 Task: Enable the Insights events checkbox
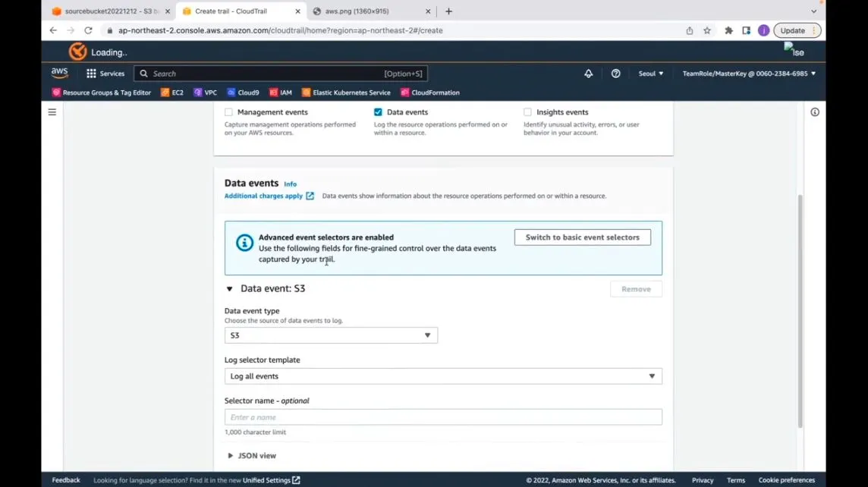(x=527, y=112)
